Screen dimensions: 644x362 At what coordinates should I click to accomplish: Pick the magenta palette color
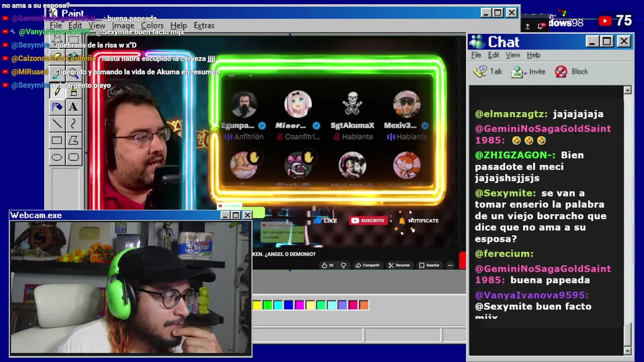[299, 305]
